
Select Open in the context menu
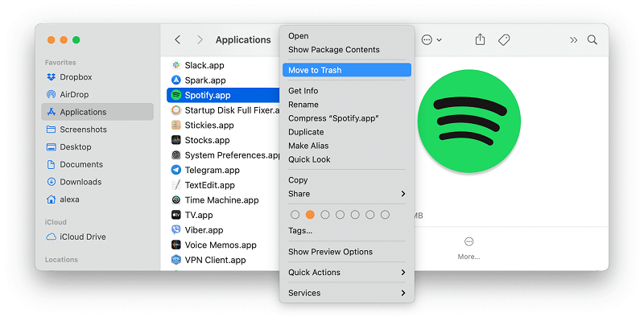pyautogui.click(x=347, y=35)
